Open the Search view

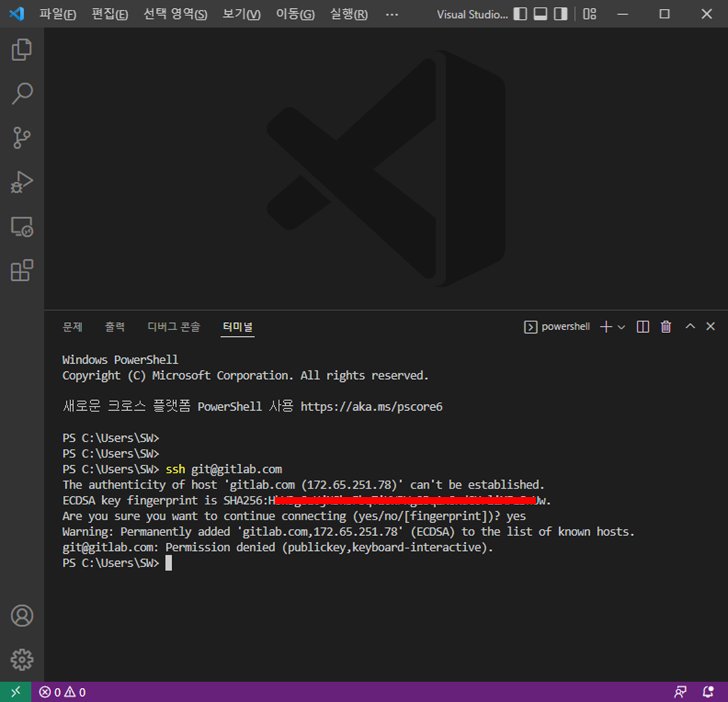[x=22, y=94]
